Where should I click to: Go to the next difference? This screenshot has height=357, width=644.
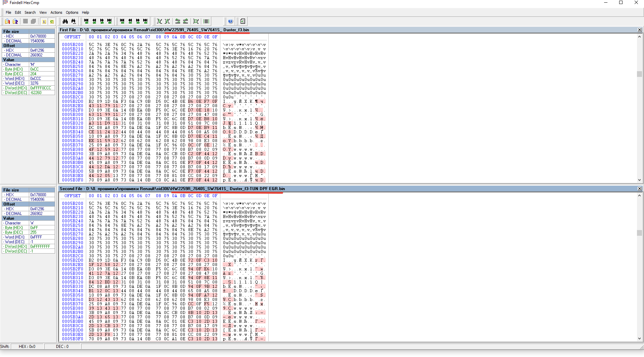[102, 21]
